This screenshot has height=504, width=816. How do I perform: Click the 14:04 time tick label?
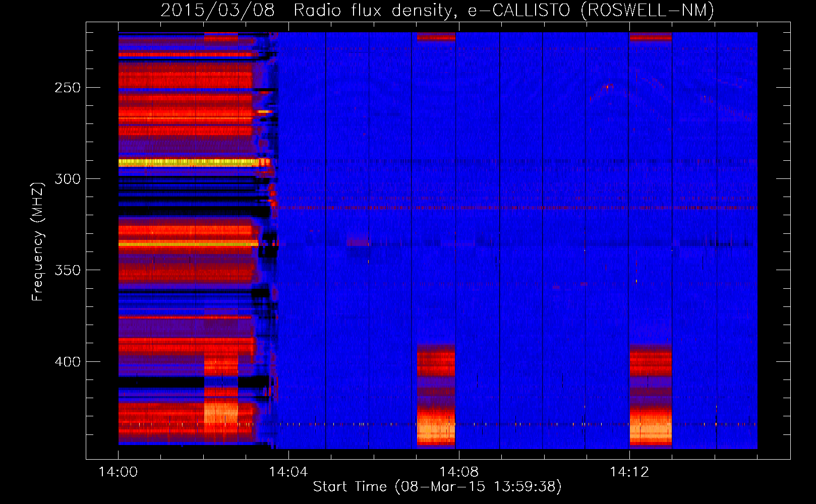point(288,472)
